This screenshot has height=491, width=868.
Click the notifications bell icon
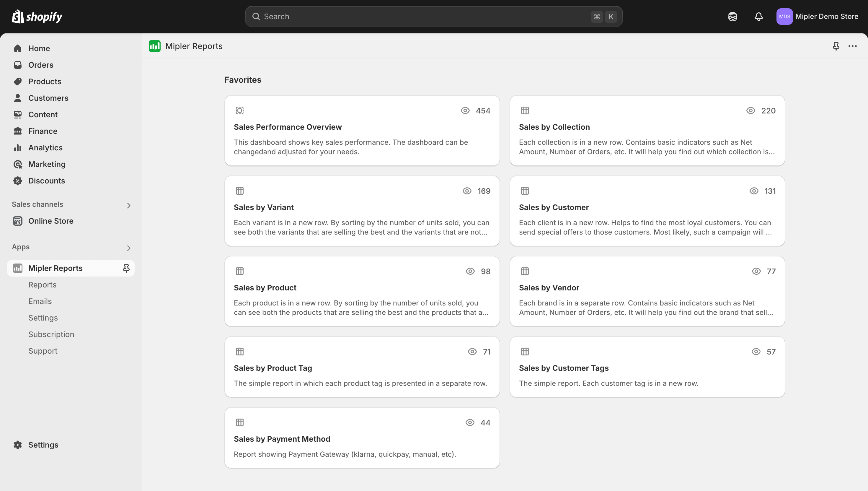[x=758, y=17]
